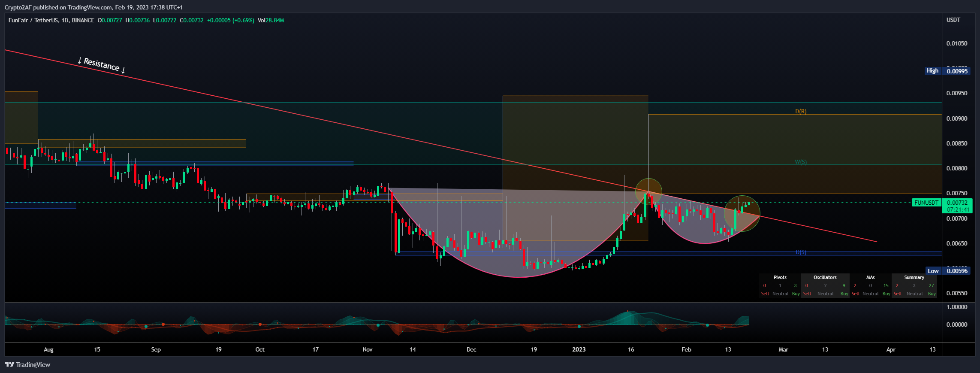Click the Oct label on time axis
This screenshot has width=980, height=373.
coord(260,349)
